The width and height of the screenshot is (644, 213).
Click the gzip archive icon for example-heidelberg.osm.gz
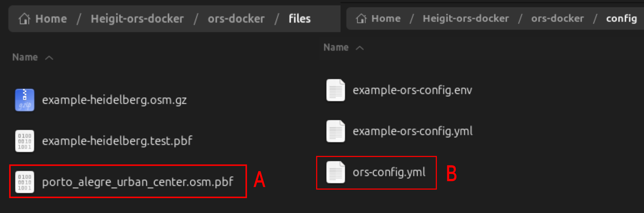pos(24,100)
